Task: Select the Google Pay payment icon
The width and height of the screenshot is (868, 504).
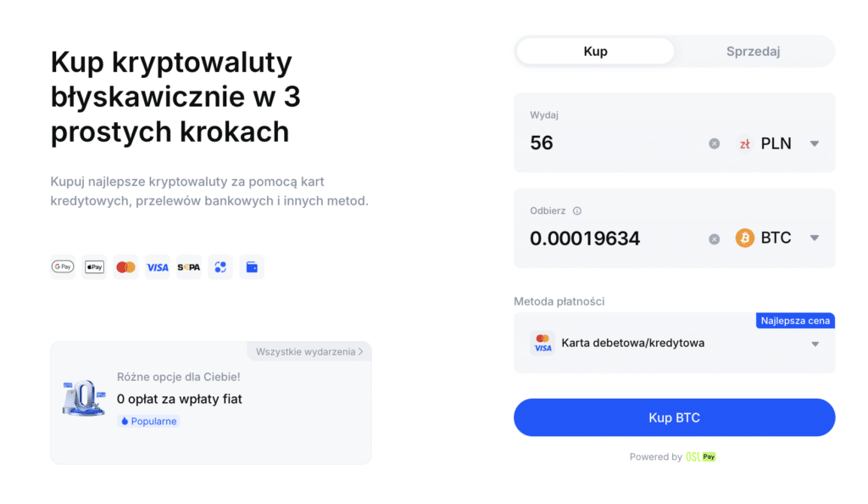Action: tap(62, 266)
